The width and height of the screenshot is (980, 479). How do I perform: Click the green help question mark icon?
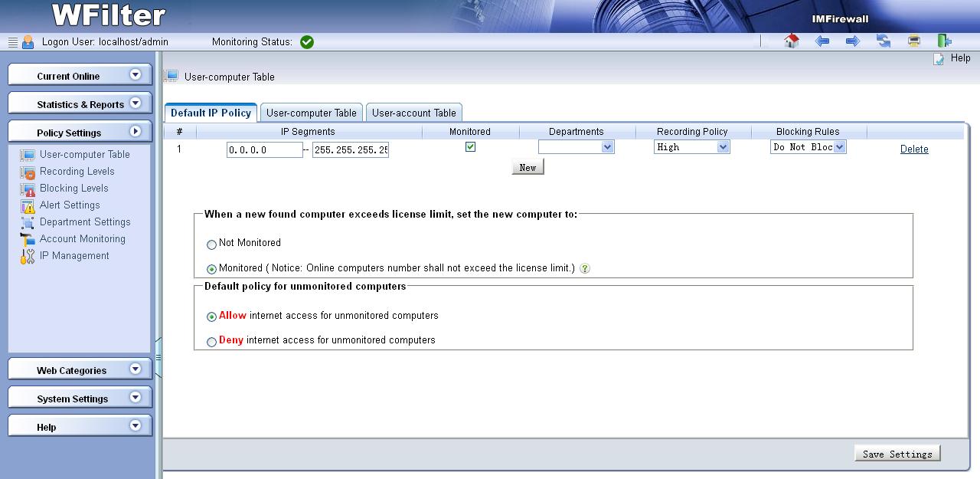tap(585, 269)
